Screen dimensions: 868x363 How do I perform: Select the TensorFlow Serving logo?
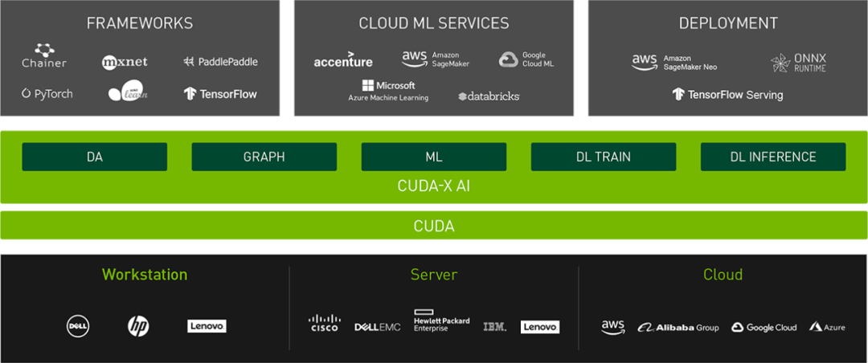point(727,95)
